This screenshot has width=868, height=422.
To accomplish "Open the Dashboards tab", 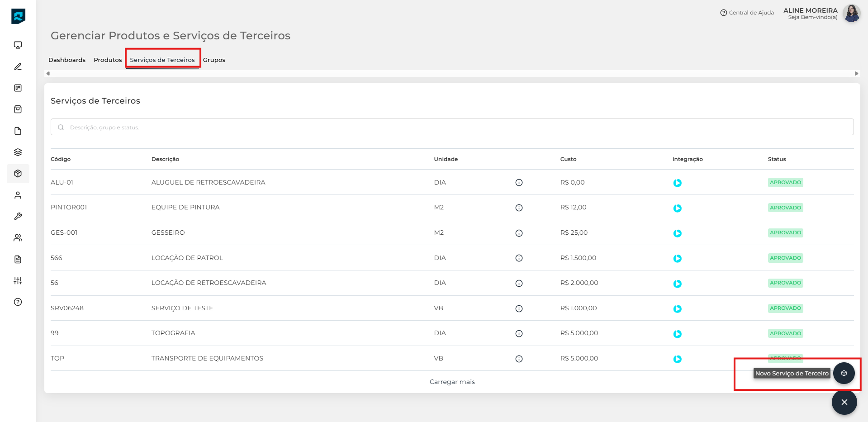I will point(67,60).
